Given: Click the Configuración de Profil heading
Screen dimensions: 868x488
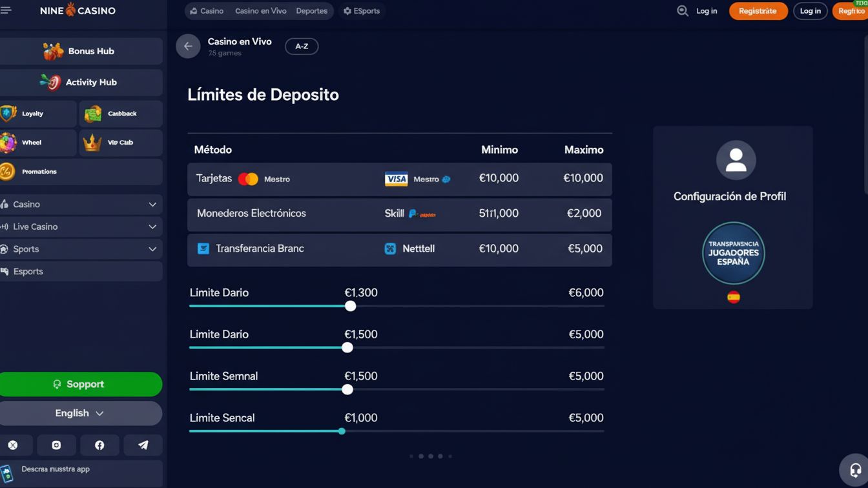Looking at the screenshot, I should pos(730,196).
